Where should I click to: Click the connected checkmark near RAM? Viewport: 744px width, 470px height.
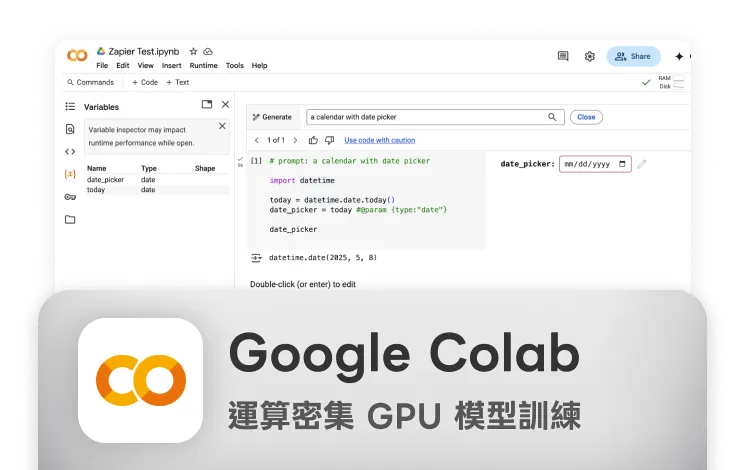[x=646, y=83]
